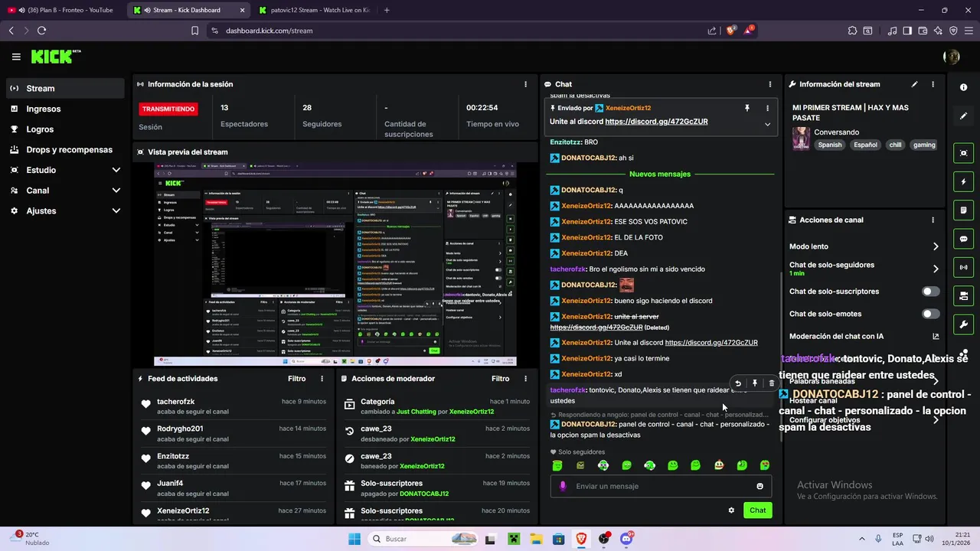980x551 pixels.
Task: Edit stream info with the pencil icon
Action: point(914,84)
